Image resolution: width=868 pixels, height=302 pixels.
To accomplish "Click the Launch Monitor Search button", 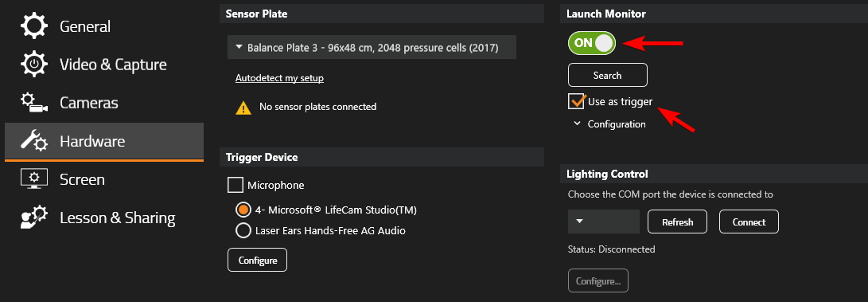I will pyautogui.click(x=607, y=75).
